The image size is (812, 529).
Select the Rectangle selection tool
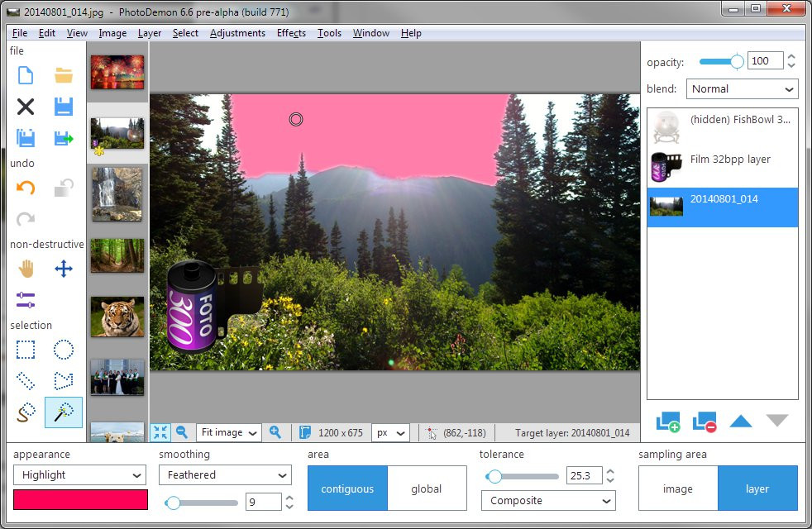click(x=26, y=350)
